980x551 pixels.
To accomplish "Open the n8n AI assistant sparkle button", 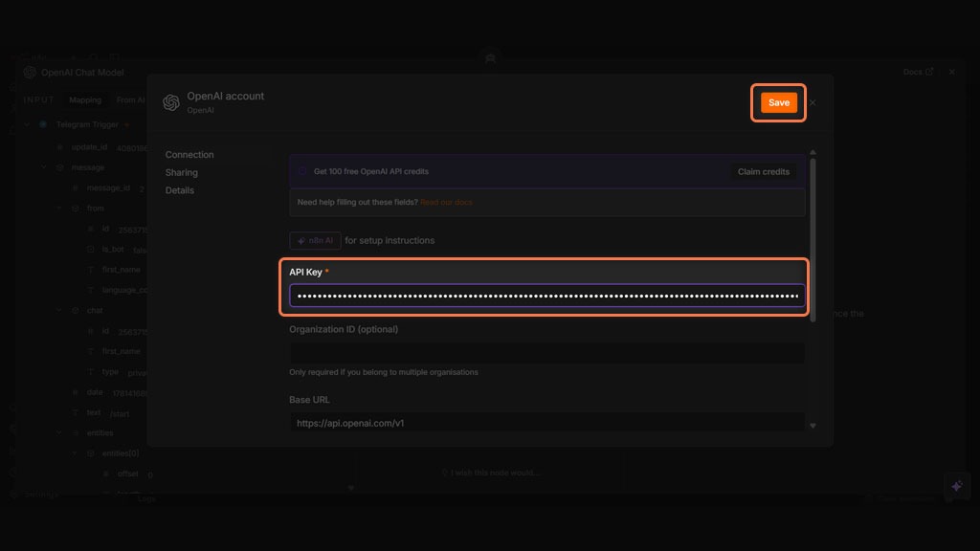I will (x=956, y=486).
